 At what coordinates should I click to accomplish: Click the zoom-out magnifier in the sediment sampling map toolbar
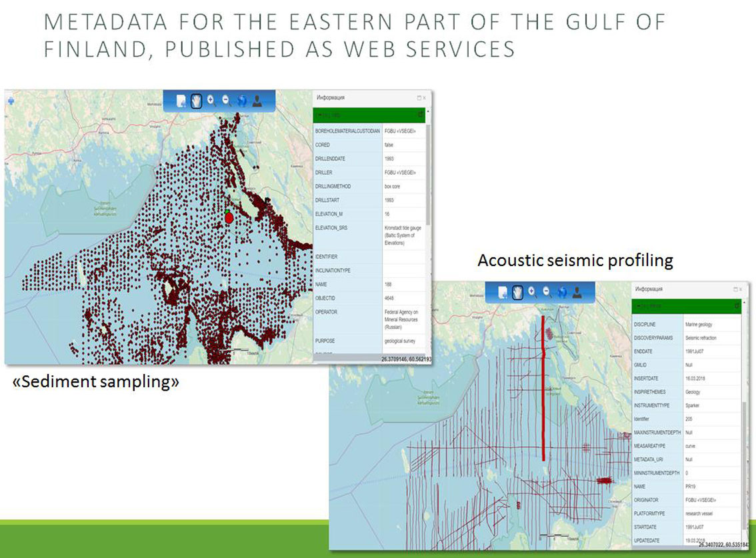(x=227, y=101)
